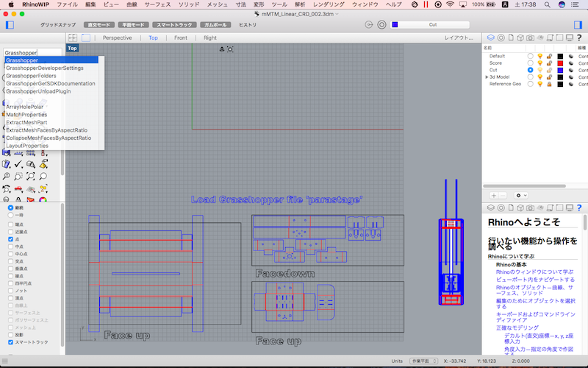Open the display monitor icon in top inspector
588x368 pixels.
pos(569,38)
